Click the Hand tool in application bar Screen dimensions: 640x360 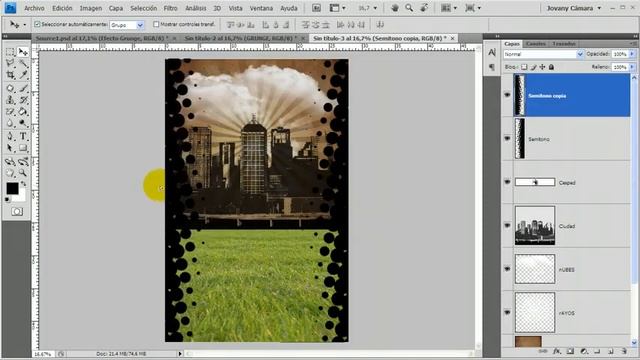click(394, 8)
